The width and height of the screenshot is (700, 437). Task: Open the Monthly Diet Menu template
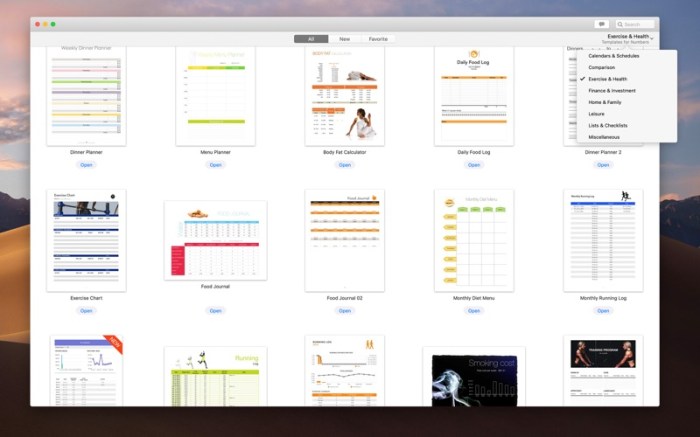(474, 311)
